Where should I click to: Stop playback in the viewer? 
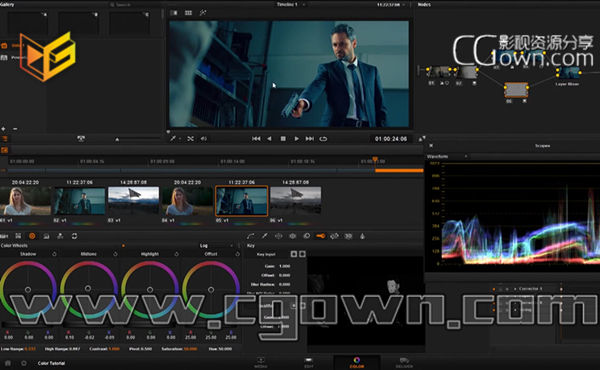[283, 139]
